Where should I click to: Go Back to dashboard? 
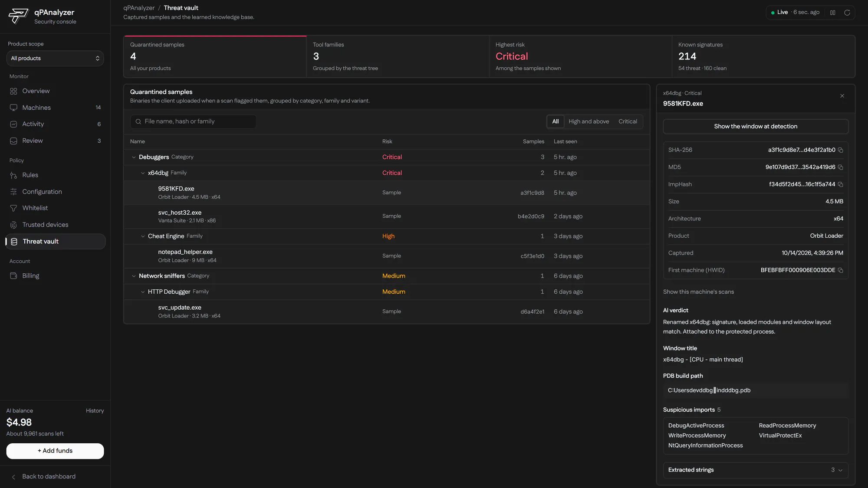point(49,477)
